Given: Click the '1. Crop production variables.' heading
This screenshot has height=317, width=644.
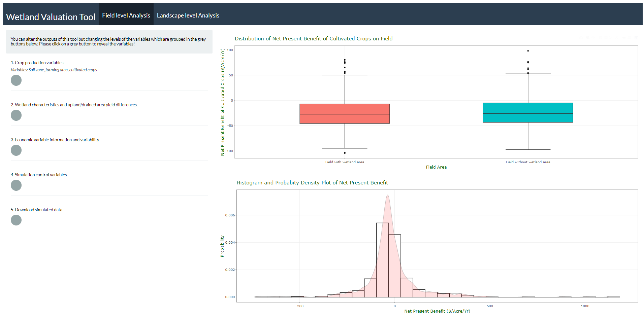Looking at the screenshot, I should [x=37, y=63].
